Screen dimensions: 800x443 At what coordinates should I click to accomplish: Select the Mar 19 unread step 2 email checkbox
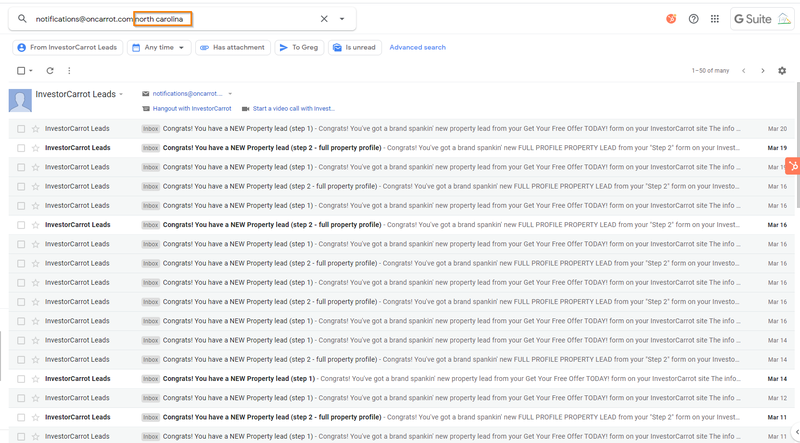pyautogui.click(x=21, y=148)
